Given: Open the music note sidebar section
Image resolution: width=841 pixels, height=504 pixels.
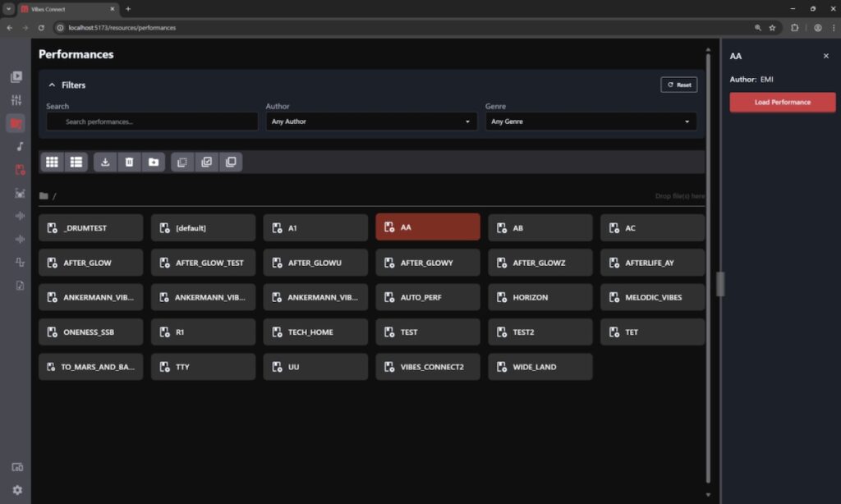Looking at the screenshot, I should [20, 146].
